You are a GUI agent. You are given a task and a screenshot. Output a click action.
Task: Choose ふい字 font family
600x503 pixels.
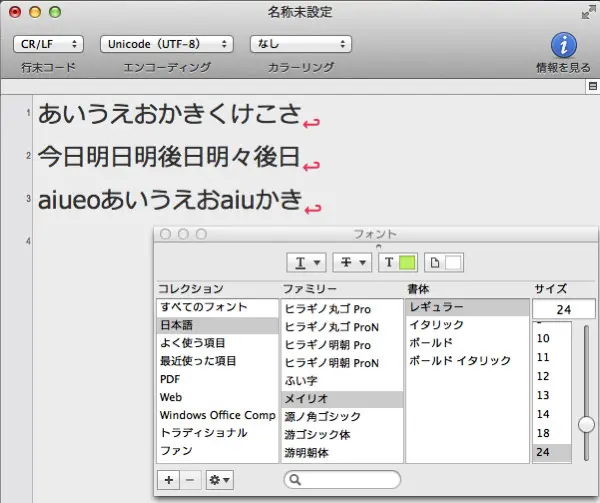pos(342,381)
